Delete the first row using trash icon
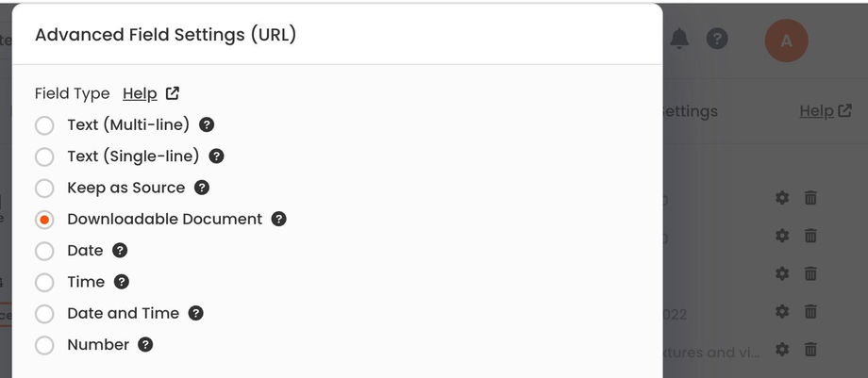 coord(810,198)
